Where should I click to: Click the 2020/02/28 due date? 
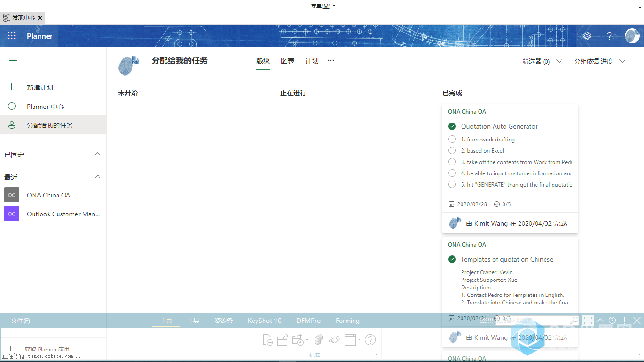pyautogui.click(x=472, y=205)
